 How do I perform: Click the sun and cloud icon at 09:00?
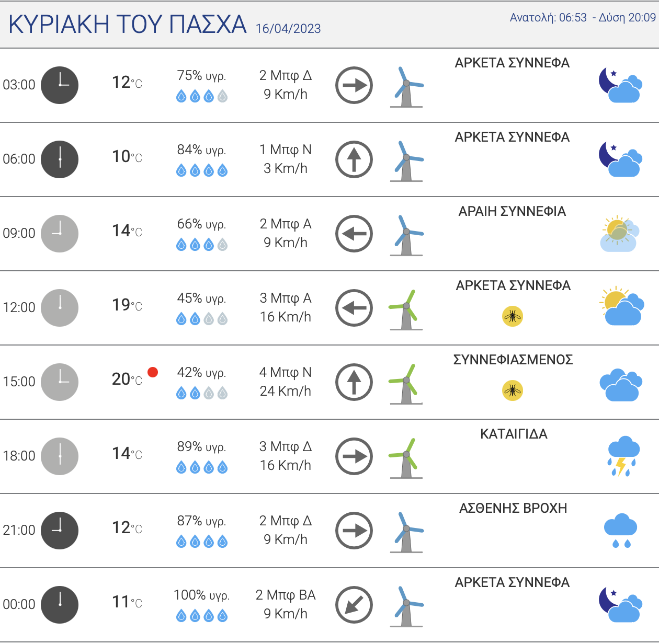pos(620,234)
